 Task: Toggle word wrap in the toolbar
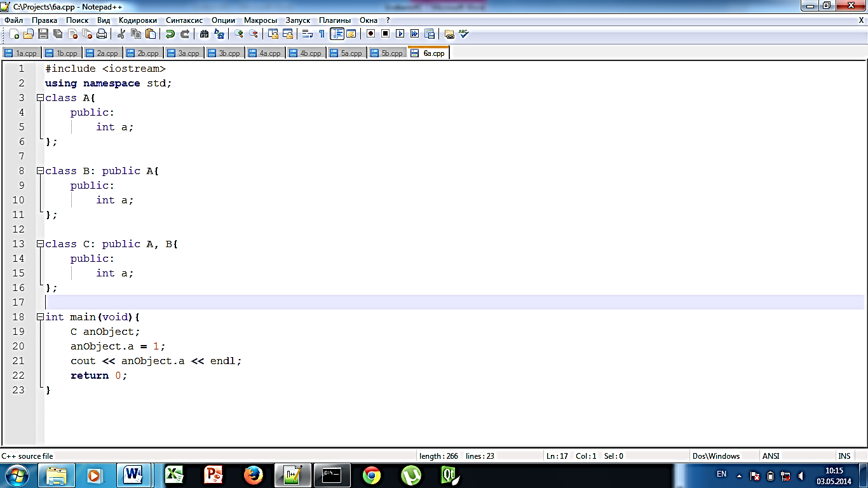point(308,34)
